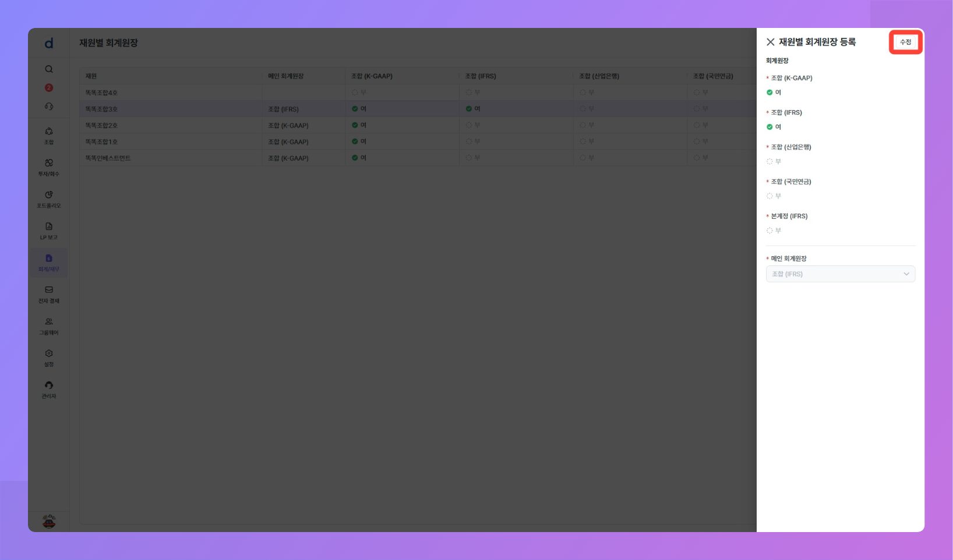The width and height of the screenshot is (953, 560).
Task: Click 똑똑조합2호's 조합 (산업은행) 부 status
Action: pos(587,125)
